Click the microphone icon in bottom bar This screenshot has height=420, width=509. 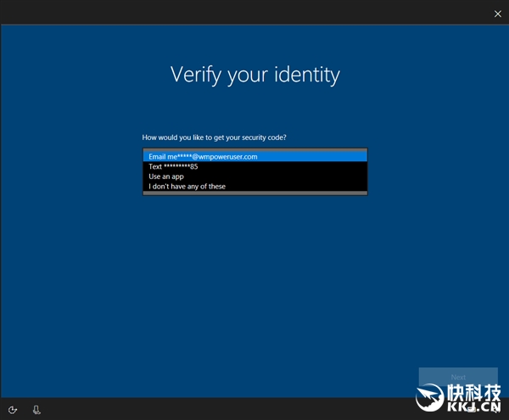pos(36,410)
